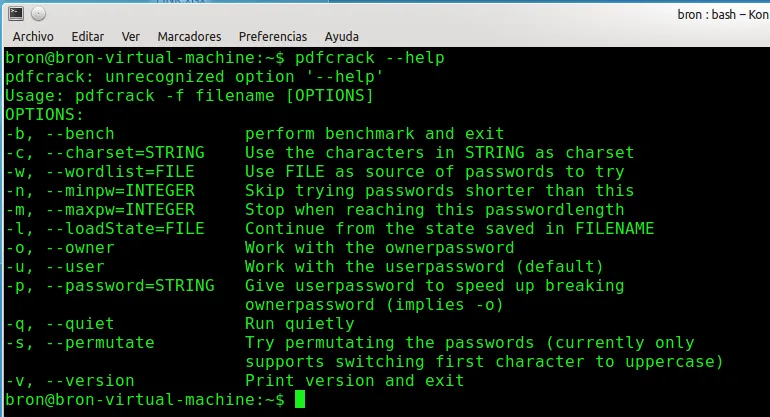
Task: Click the '--charset=STRING' option text
Action: click(x=125, y=152)
